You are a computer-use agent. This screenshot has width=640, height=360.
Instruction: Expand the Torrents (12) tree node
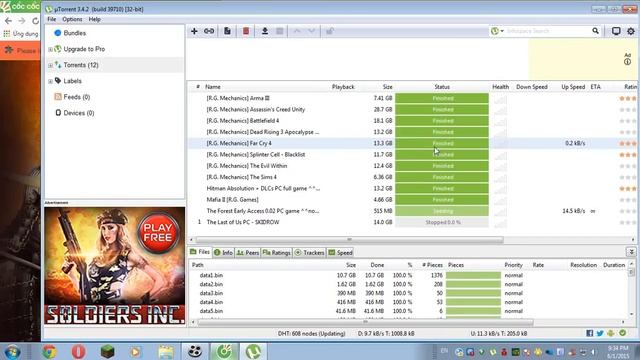click(x=51, y=65)
